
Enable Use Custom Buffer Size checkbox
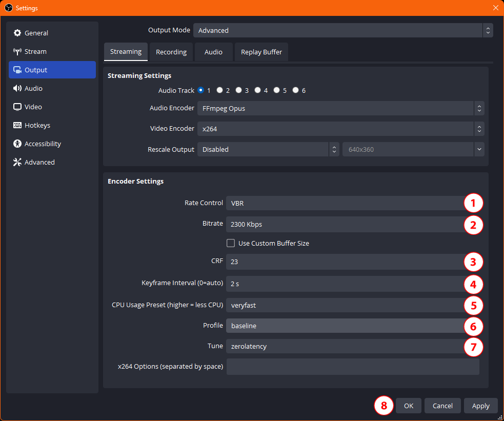[231, 243]
